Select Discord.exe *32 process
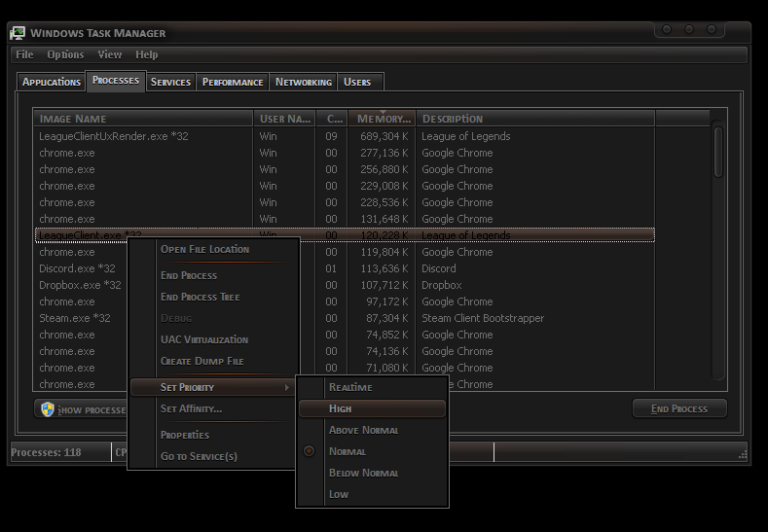 click(x=77, y=268)
